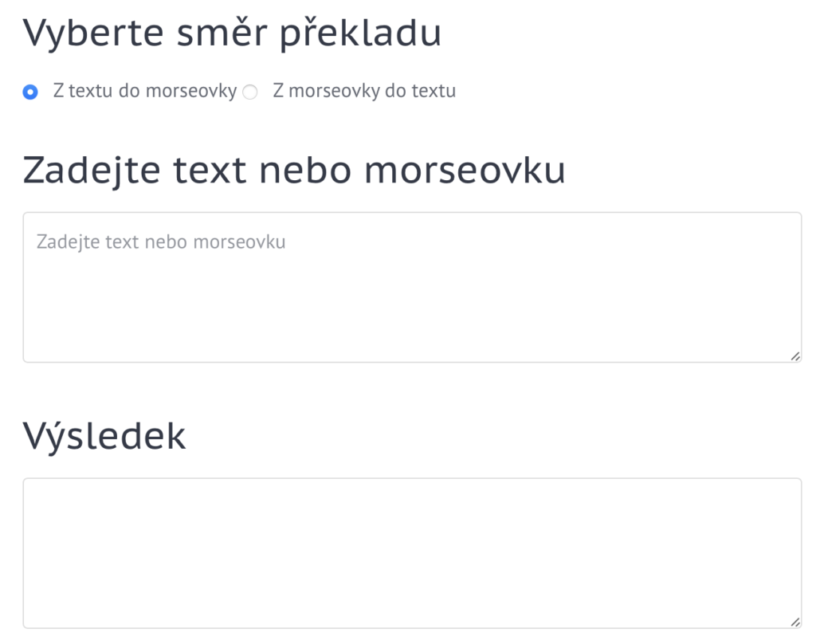Click the "Zadejte text nebo morseovku" heading
This screenshot has height=644, width=816.
pos(294,169)
